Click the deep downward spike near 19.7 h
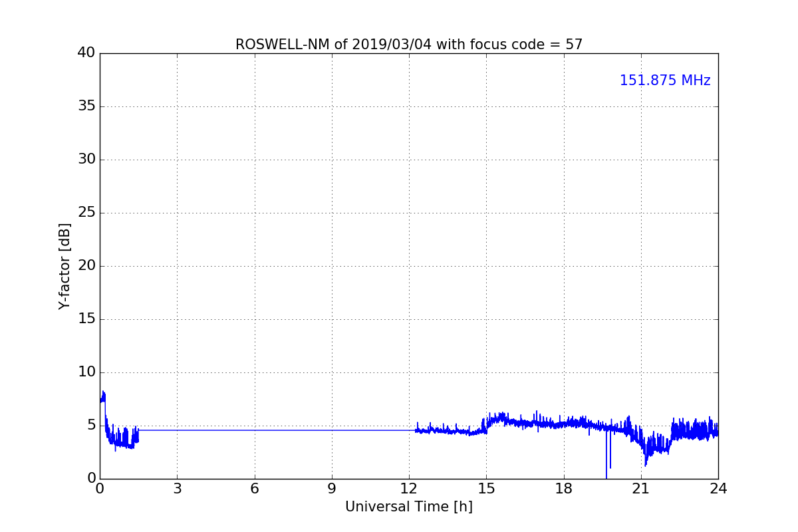 pyautogui.click(x=606, y=456)
